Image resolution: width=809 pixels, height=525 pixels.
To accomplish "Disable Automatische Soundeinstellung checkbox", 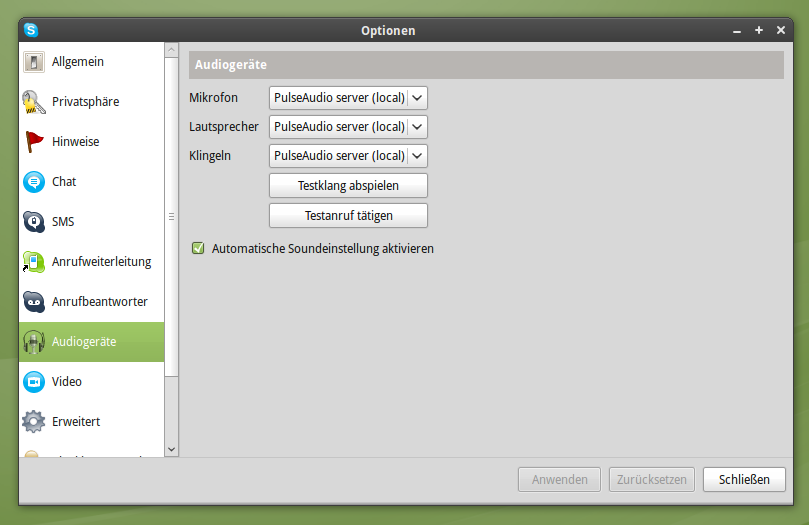I will click(198, 248).
